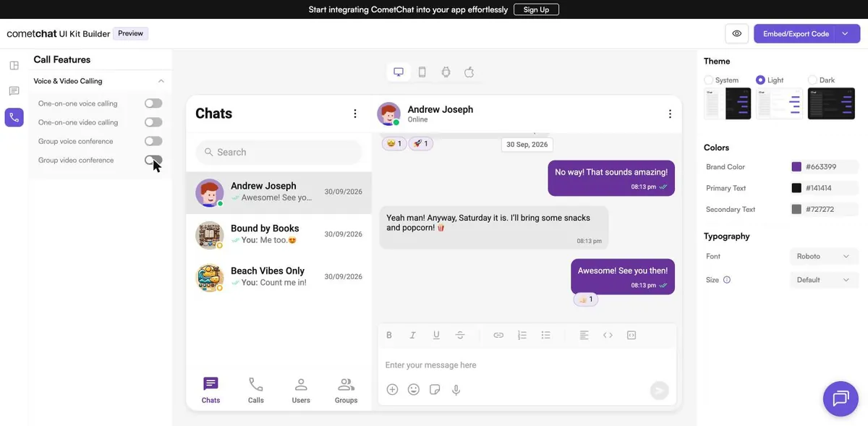Open the Brand Color swatch
This screenshot has width=868, height=426.
point(796,166)
